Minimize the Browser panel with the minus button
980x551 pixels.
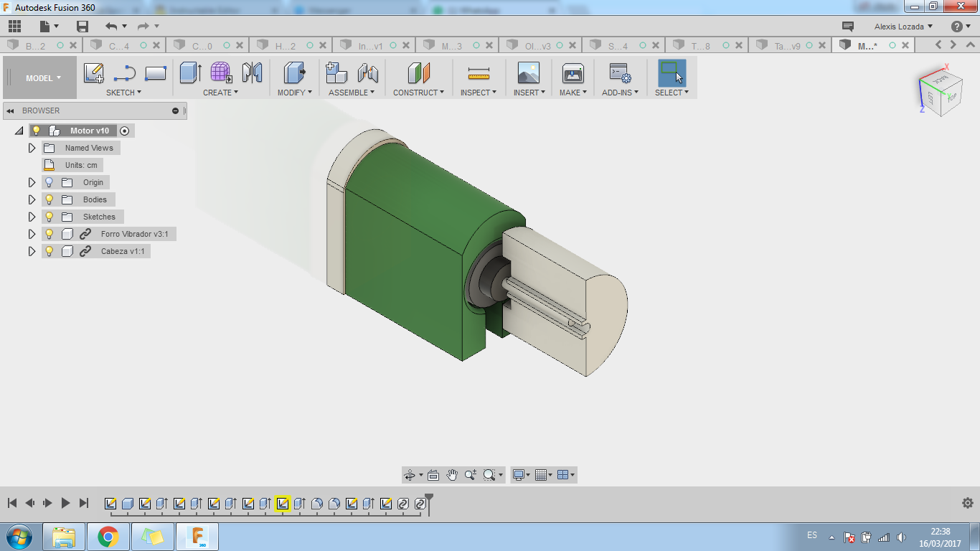click(x=175, y=110)
